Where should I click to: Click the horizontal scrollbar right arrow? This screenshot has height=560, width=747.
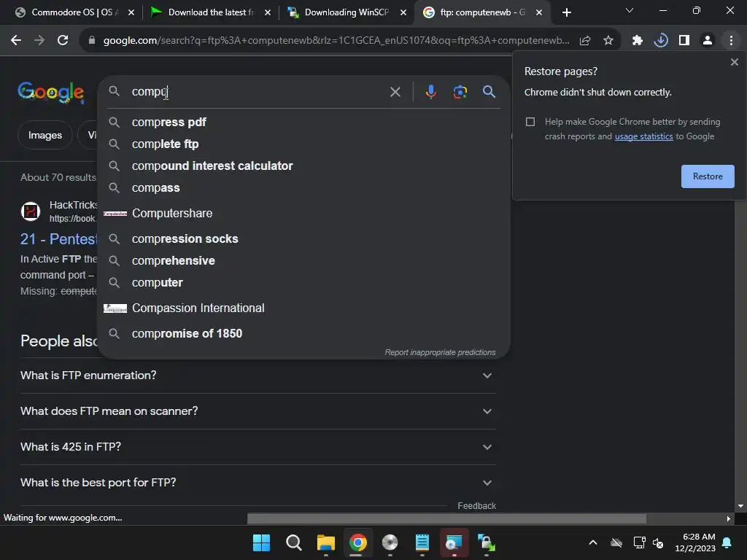point(729,518)
